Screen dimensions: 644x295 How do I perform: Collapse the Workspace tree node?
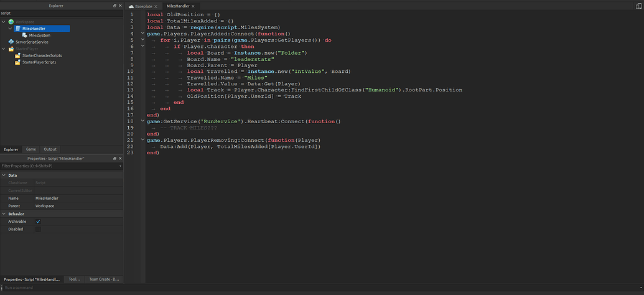coord(4,22)
